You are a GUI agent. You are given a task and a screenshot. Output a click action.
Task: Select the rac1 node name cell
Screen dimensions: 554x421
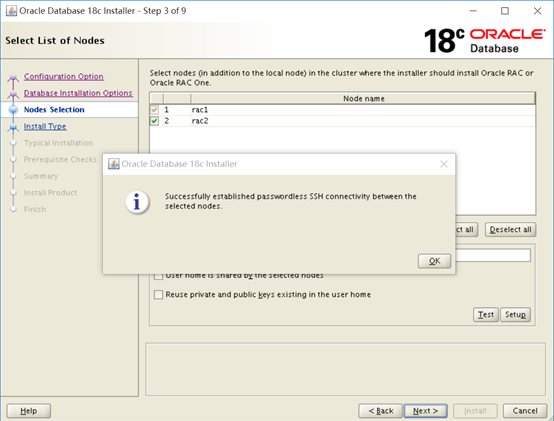[363, 110]
